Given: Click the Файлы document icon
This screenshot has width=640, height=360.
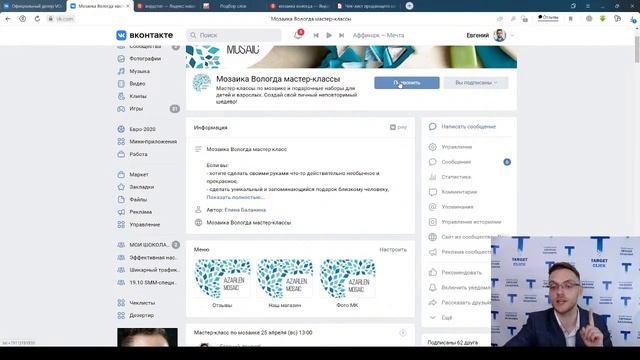Looking at the screenshot, I should [x=121, y=200].
